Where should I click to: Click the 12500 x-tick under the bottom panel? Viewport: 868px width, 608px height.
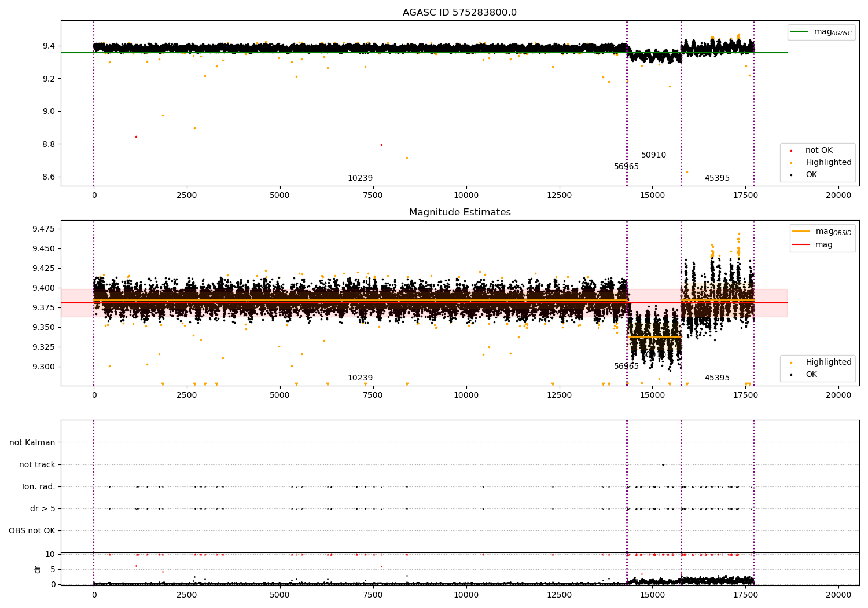click(559, 594)
